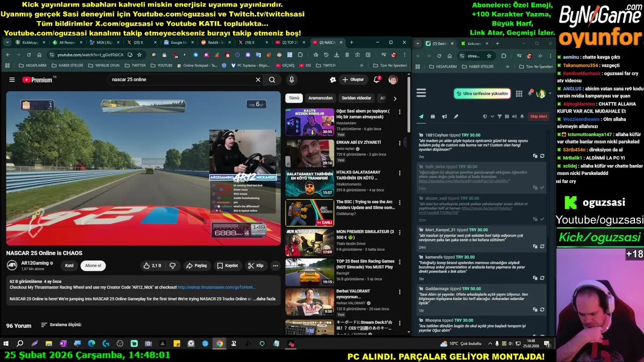Subscribe with the 'Abone ol' button

(x=93, y=265)
